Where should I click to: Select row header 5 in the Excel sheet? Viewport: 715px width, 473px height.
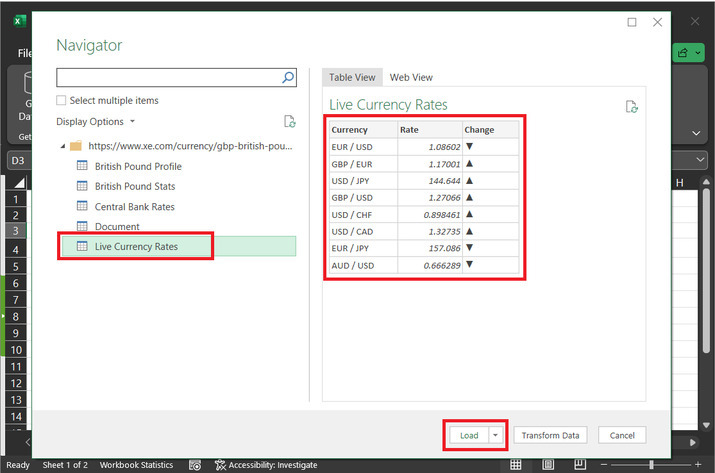tap(16, 266)
